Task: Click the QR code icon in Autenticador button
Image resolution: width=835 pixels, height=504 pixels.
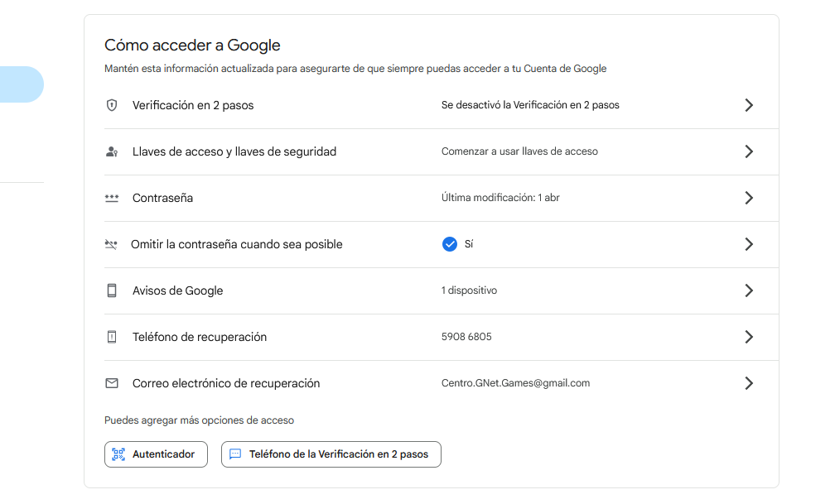Action: click(x=118, y=454)
